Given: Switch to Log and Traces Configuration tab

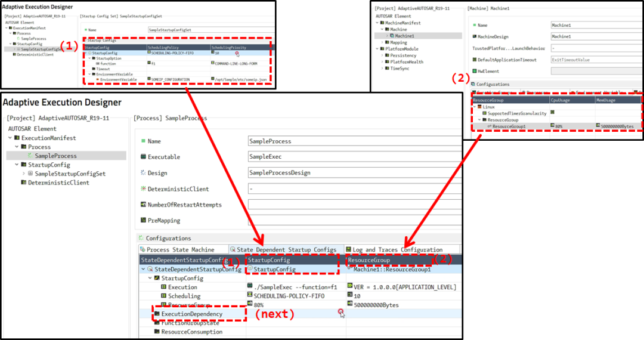Looking at the screenshot, I should tap(398, 250).
